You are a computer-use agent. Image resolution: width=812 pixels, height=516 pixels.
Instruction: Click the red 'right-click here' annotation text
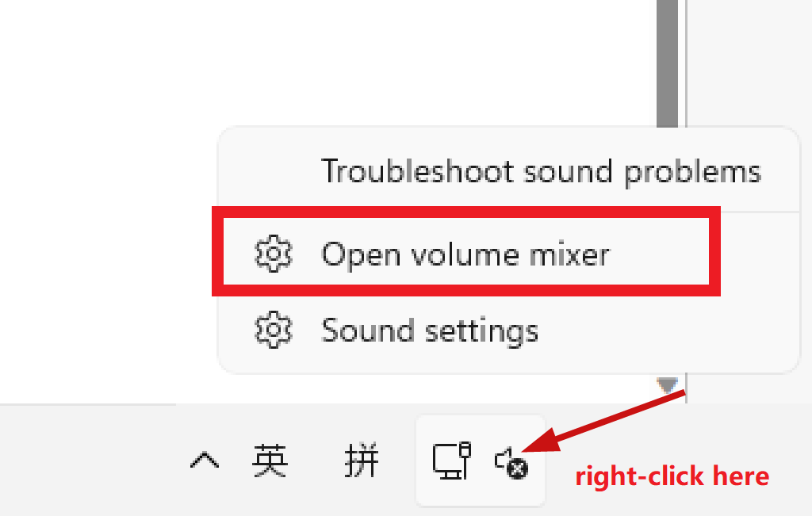(x=672, y=476)
